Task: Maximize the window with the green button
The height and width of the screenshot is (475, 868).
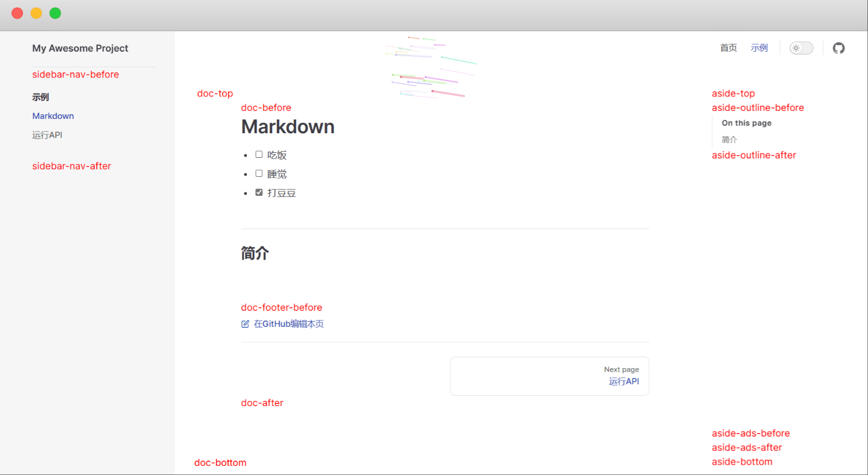Action: pos(55,13)
